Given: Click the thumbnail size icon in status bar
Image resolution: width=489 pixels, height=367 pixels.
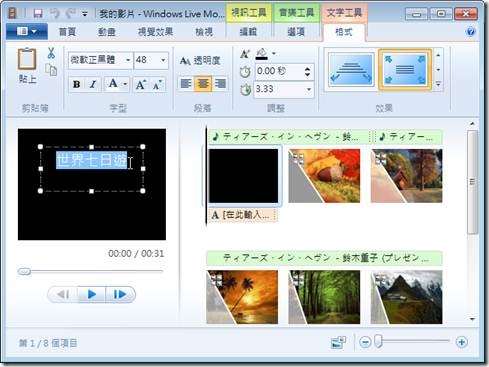Looking at the screenshot, I should pos(339,342).
